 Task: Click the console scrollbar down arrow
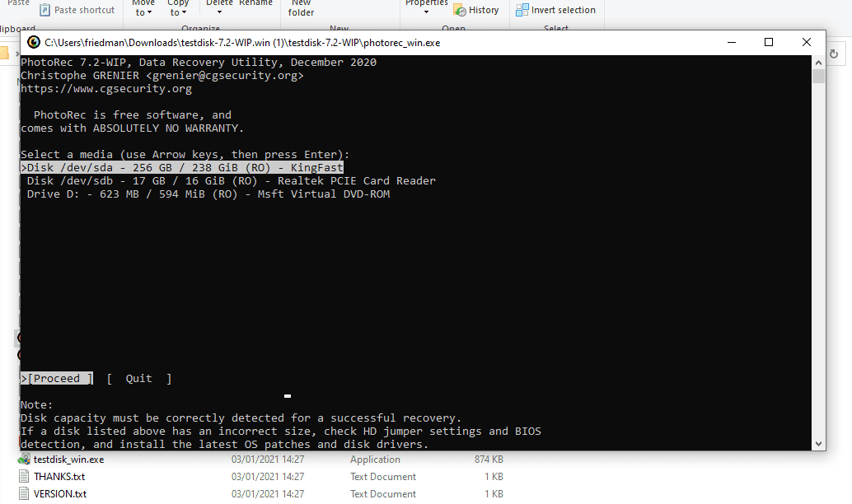(818, 444)
